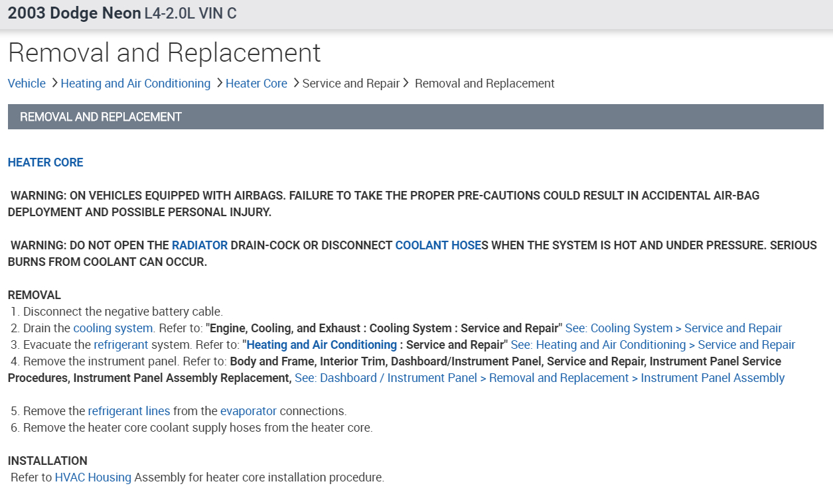This screenshot has height=504, width=833.
Task: Follow See: Heating and Air Conditioning > Service and Repair
Action: point(652,345)
